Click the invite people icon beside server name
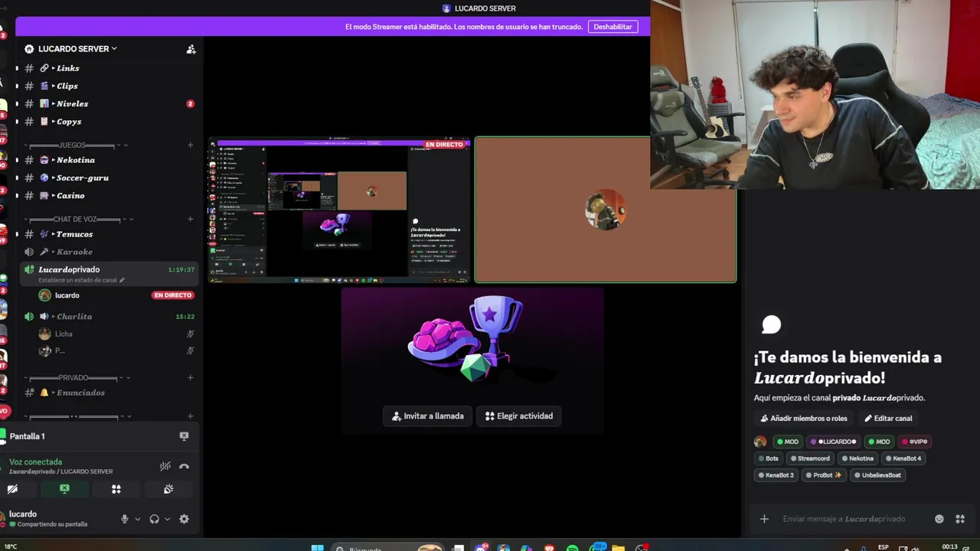The height and width of the screenshot is (551, 980). [x=191, y=49]
